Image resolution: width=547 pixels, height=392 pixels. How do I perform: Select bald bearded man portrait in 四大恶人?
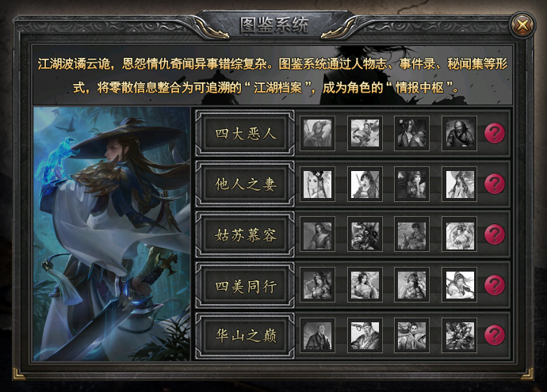[x=460, y=133]
